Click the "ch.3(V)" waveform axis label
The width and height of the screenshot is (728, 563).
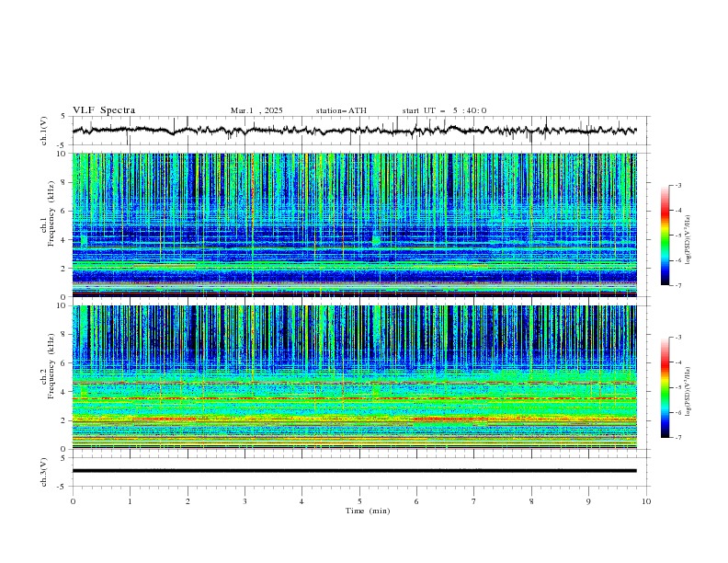[x=44, y=472]
